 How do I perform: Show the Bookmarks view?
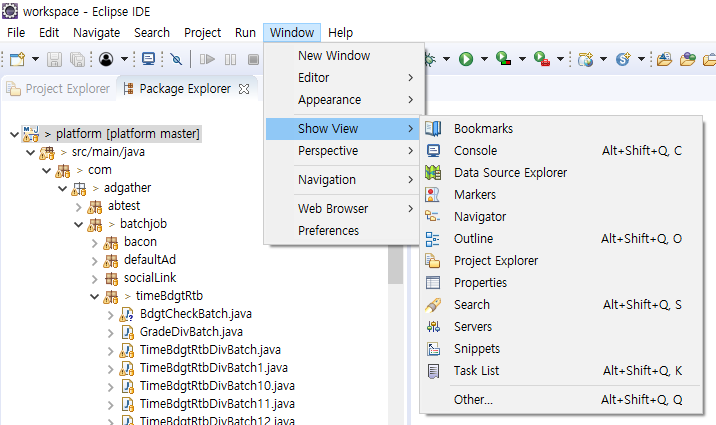pyautogui.click(x=561, y=129)
